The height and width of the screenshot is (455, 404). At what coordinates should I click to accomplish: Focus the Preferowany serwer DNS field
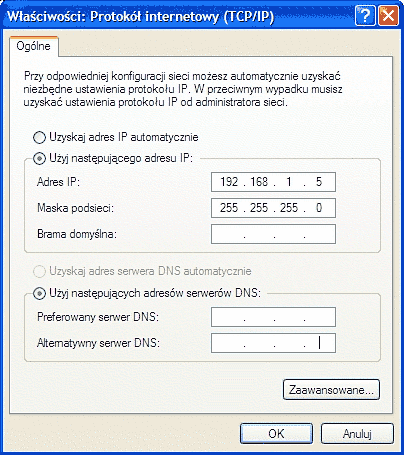pos(273,317)
